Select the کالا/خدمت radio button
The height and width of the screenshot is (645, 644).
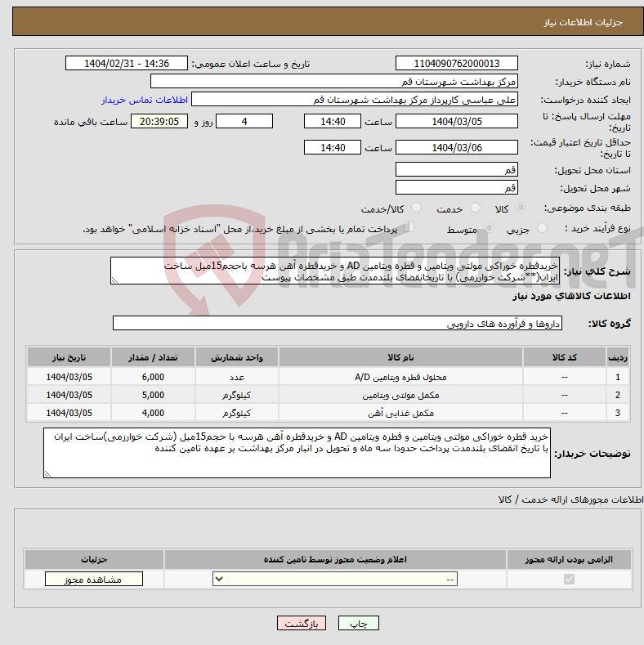pyautogui.click(x=417, y=208)
